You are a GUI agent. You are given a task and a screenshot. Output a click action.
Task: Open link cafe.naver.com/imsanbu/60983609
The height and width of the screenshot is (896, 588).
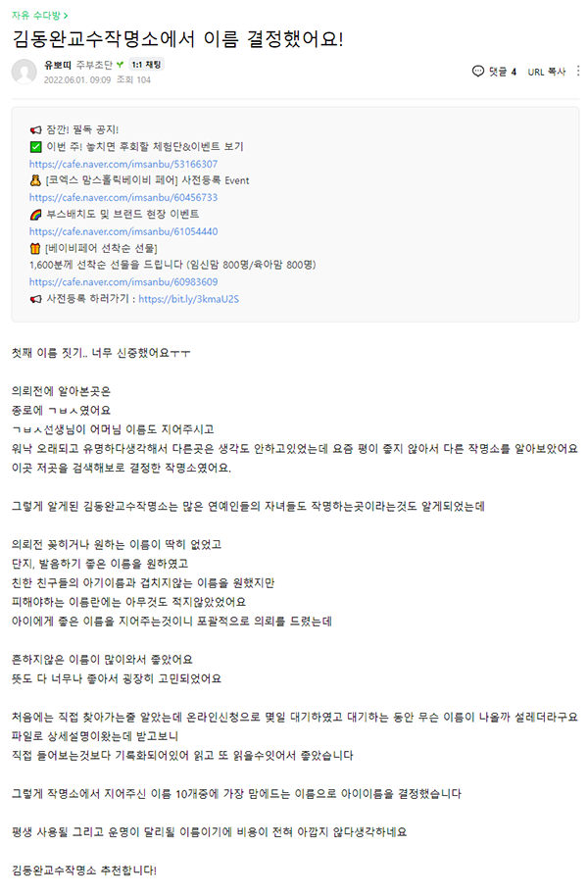tap(123, 282)
